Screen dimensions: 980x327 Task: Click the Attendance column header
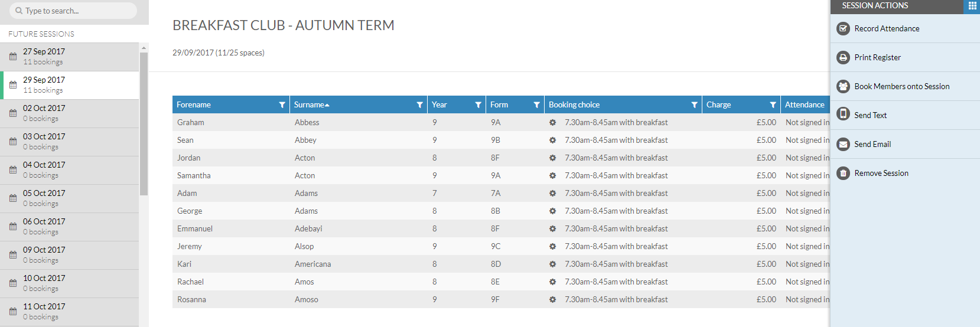click(804, 105)
